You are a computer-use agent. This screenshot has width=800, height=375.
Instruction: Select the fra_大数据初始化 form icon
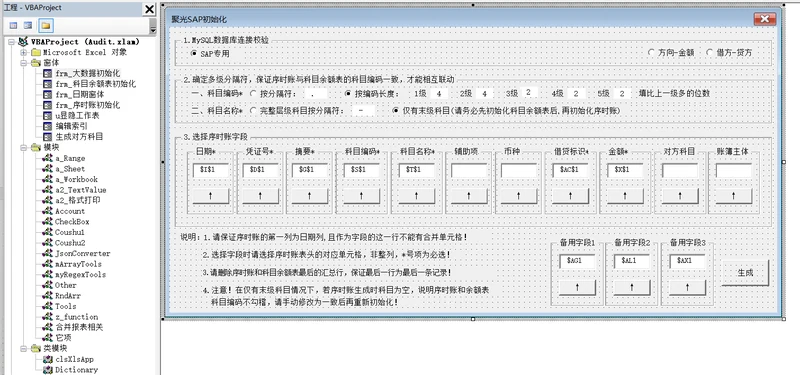point(47,73)
